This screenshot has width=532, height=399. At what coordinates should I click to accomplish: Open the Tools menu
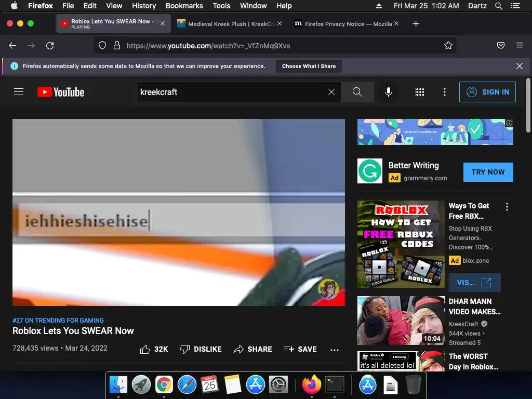point(221,6)
